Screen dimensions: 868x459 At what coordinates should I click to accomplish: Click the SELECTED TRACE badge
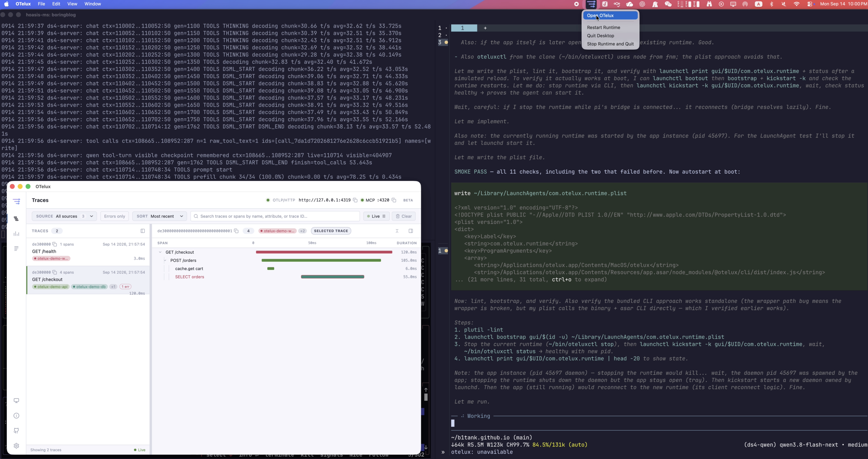coord(331,231)
